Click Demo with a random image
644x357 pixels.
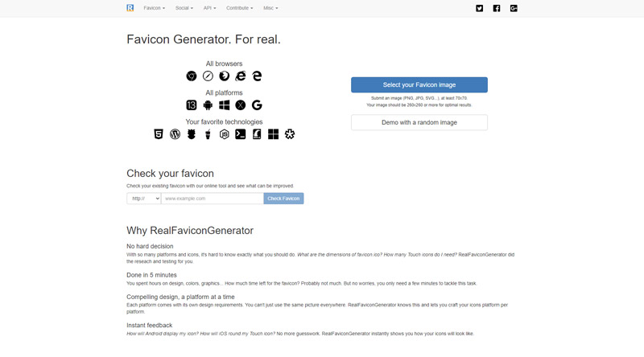pyautogui.click(x=419, y=122)
